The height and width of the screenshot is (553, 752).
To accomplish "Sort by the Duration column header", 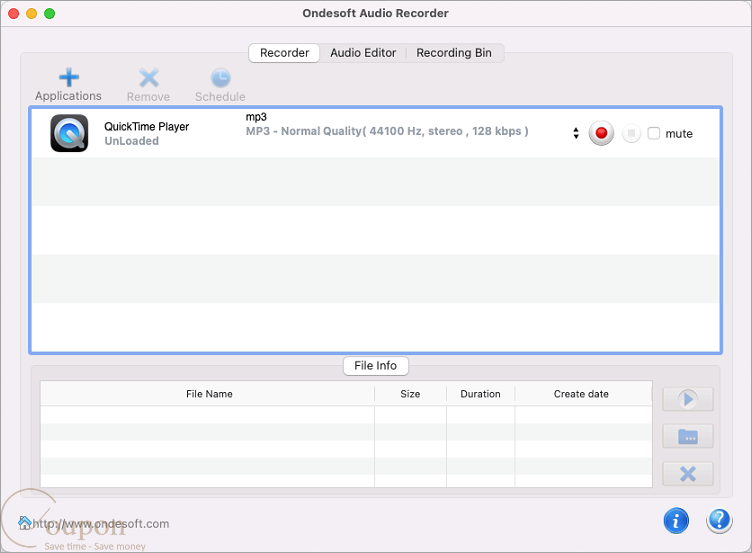I will coord(481,394).
